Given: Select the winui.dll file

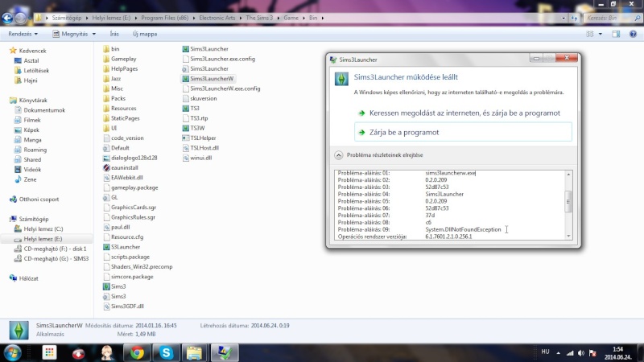Looking at the screenshot, I should click(x=197, y=158).
